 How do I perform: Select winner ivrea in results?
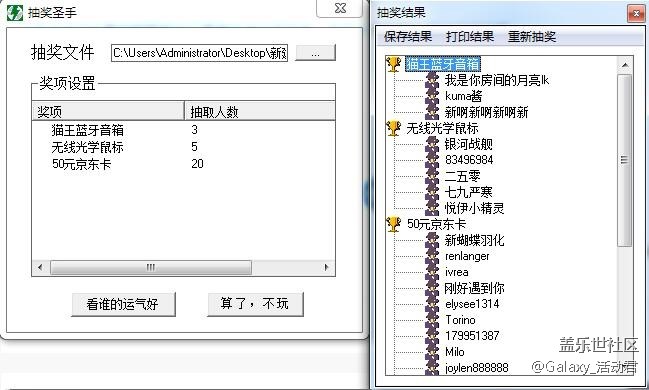tap(457, 272)
